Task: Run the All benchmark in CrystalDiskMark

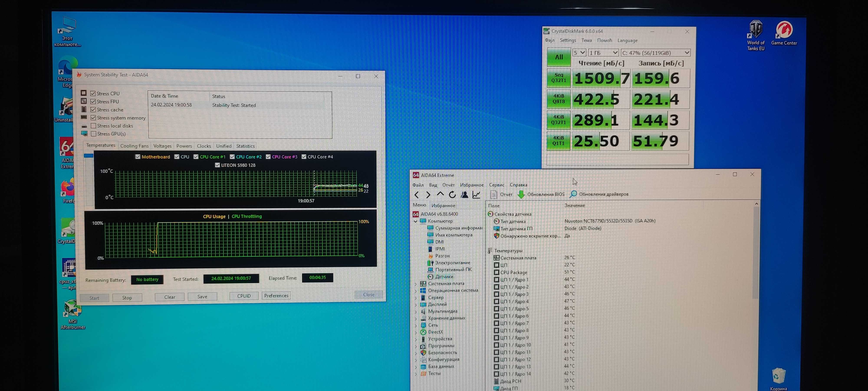Action: pos(559,57)
